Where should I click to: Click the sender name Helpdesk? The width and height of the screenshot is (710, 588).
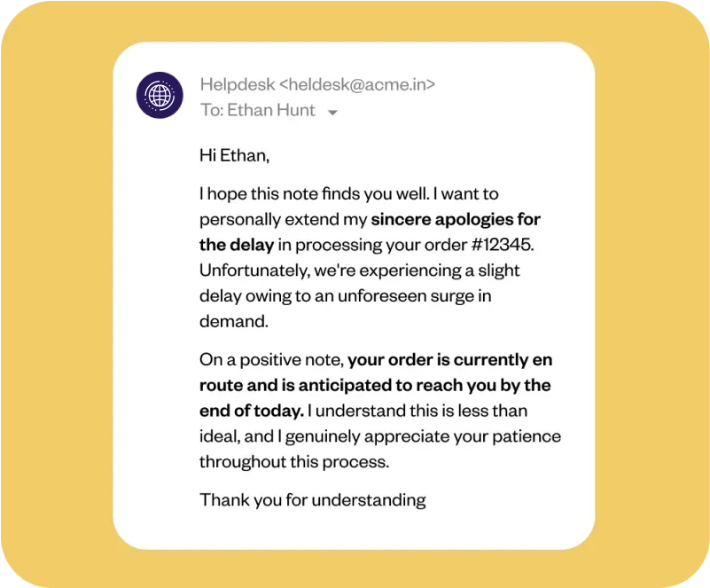click(x=238, y=84)
